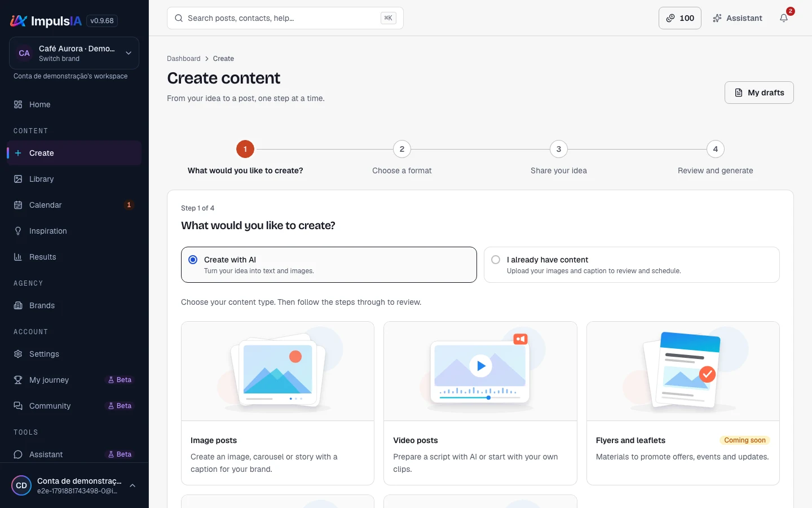Open the Library menu item
Image resolution: width=812 pixels, height=508 pixels.
coord(74,179)
